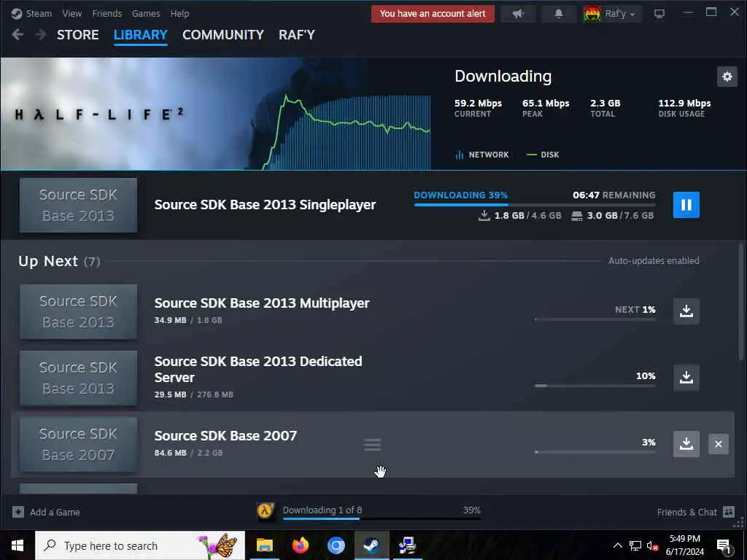Click the Source SDK Base 2013 Singleplayer title
This screenshot has height=560, width=747.
point(265,205)
